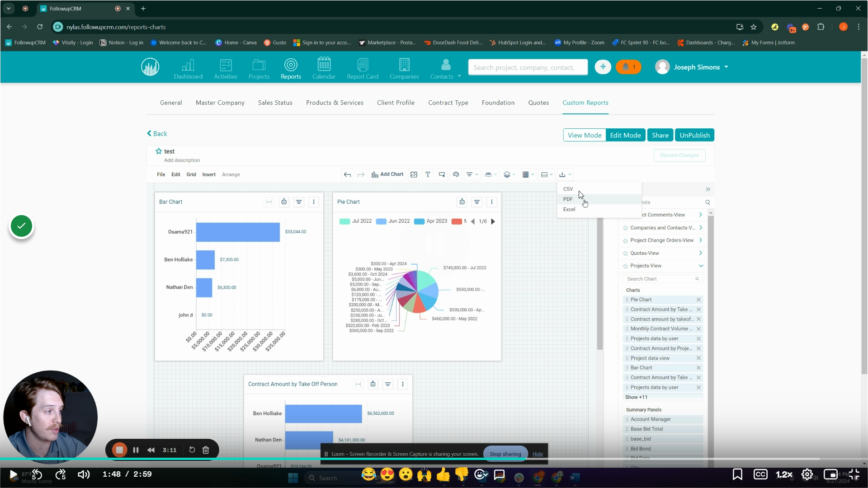The image size is (868, 488).
Task: Open the Reports navigation icon
Action: tap(291, 69)
